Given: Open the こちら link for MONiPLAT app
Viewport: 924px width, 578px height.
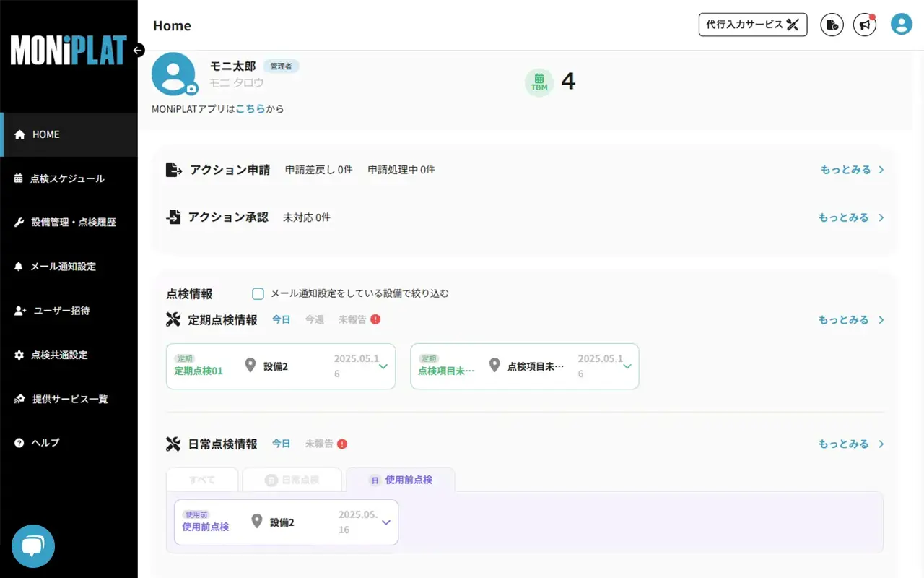Looking at the screenshot, I should [x=249, y=108].
